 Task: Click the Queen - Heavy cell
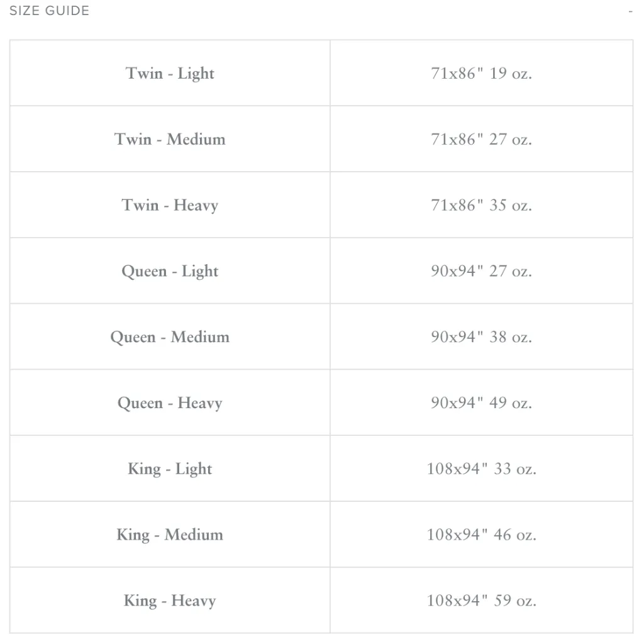pyautogui.click(x=170, y=403)
